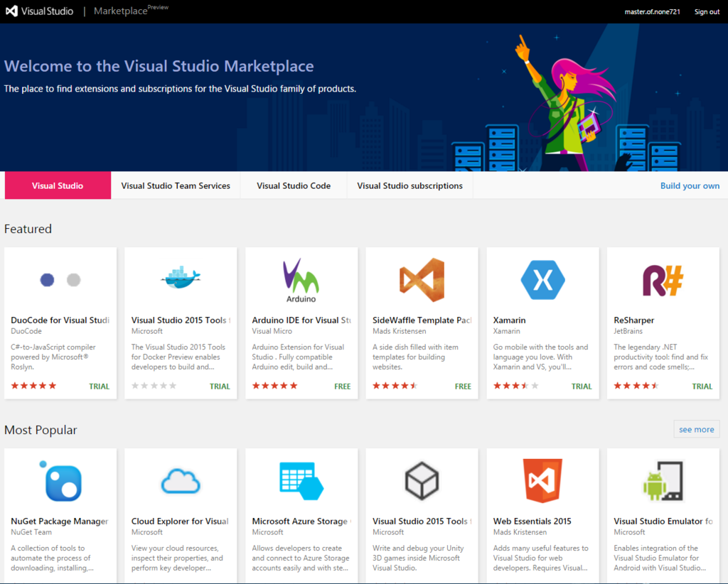Viewport: 728px width, 584px height.
Task: Open the Cloud Explorer cloud icon
Action: pos(181,481)
